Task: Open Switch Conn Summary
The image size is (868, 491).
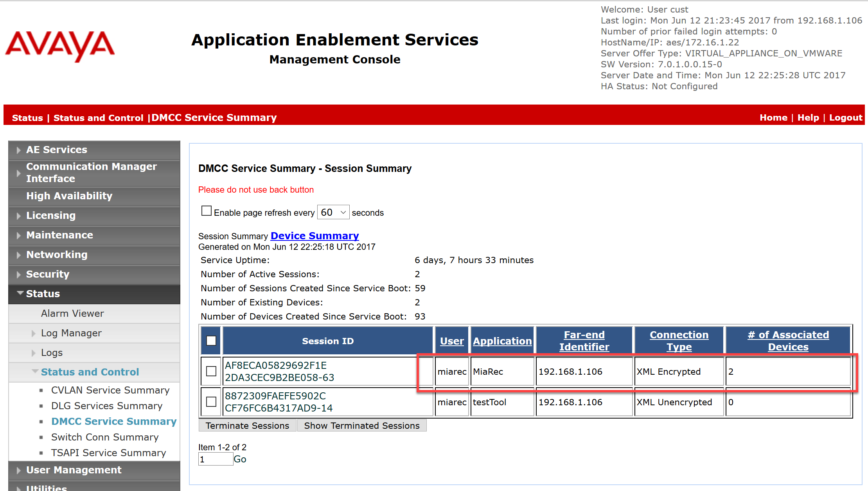Action: 105,437
